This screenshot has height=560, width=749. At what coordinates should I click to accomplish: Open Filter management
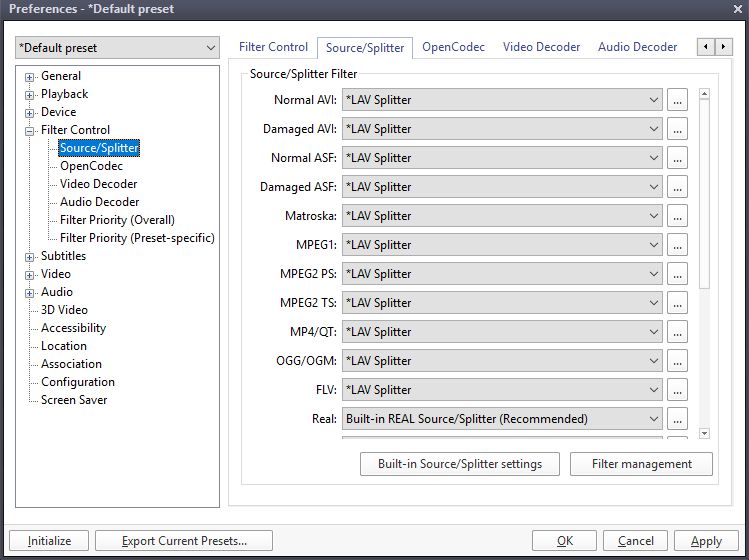click(642, 464)
